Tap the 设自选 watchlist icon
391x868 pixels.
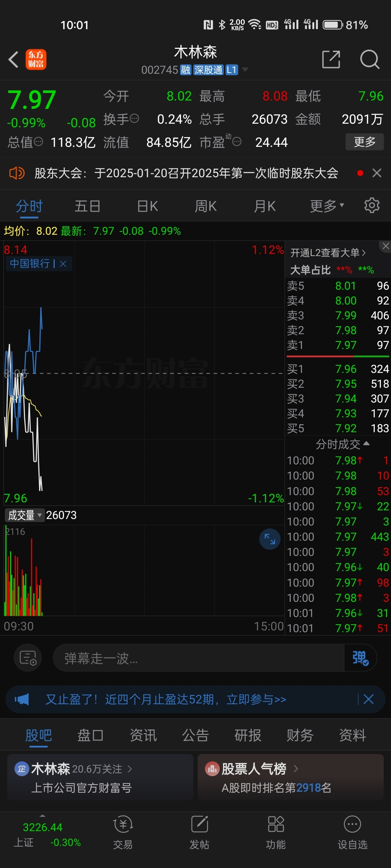point(353,833)
